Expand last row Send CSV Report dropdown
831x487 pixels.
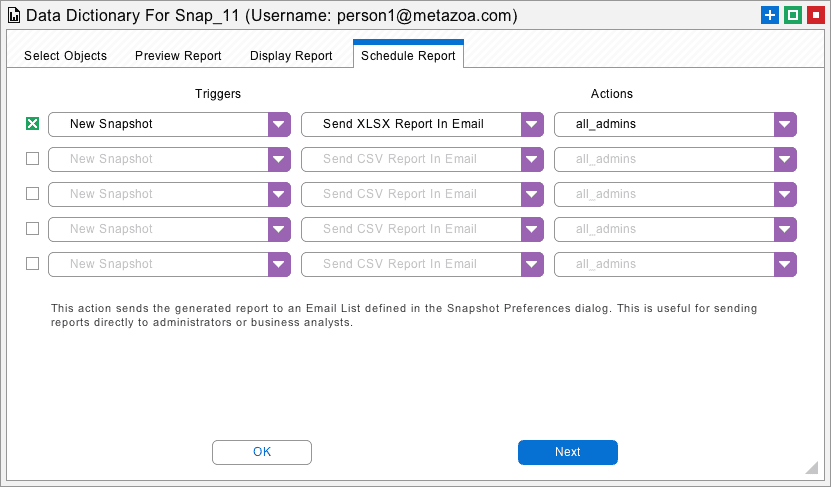[x=532, y=264]
